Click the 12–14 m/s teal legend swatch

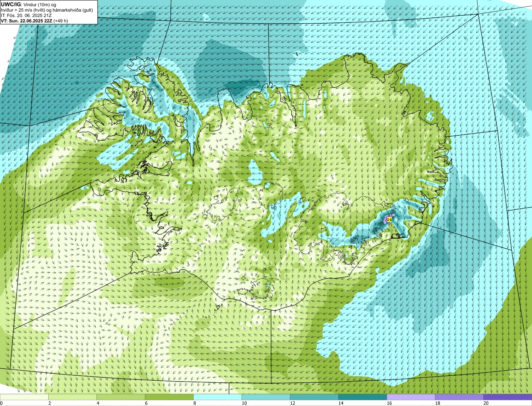click(x=314, y=397)
